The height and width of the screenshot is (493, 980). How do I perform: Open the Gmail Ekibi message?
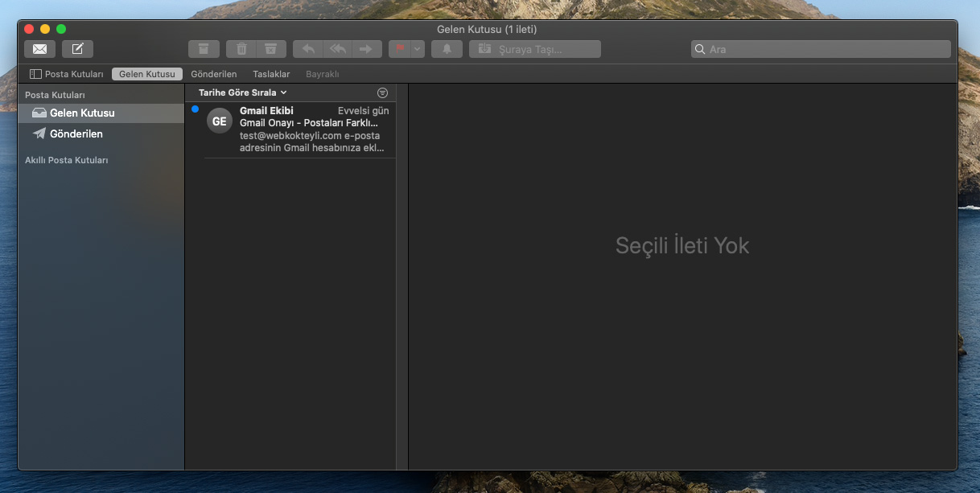(291, 129)
